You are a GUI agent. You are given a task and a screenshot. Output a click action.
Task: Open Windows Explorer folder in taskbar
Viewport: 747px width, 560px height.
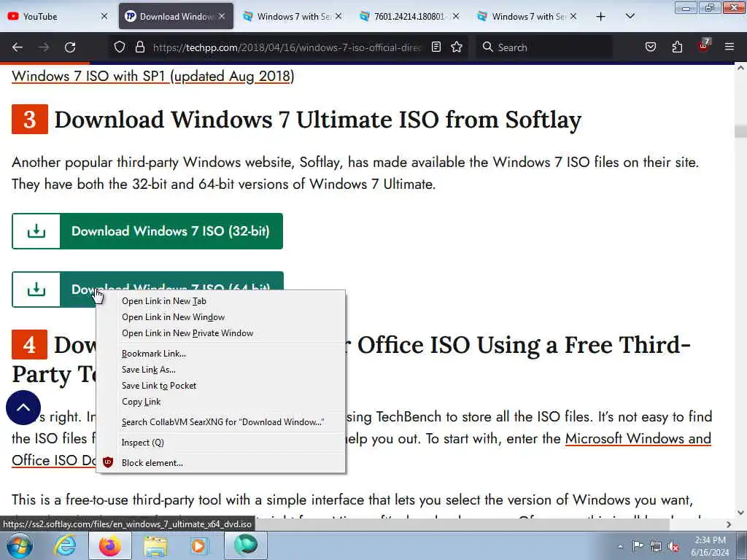tap(155, 545)
